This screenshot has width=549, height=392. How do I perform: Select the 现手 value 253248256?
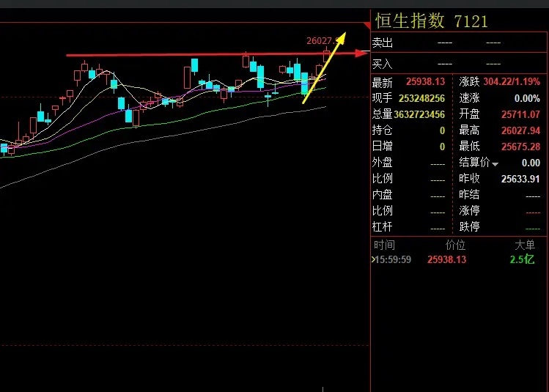421,98
